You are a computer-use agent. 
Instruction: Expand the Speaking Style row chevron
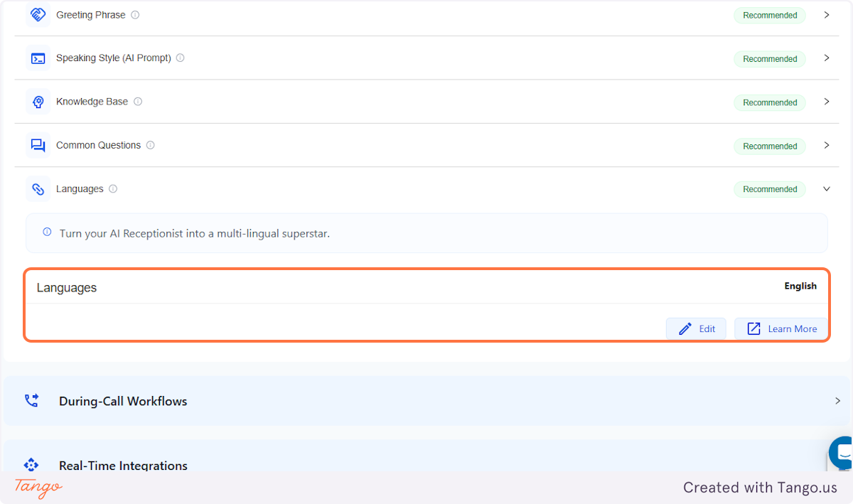point(827,58)
